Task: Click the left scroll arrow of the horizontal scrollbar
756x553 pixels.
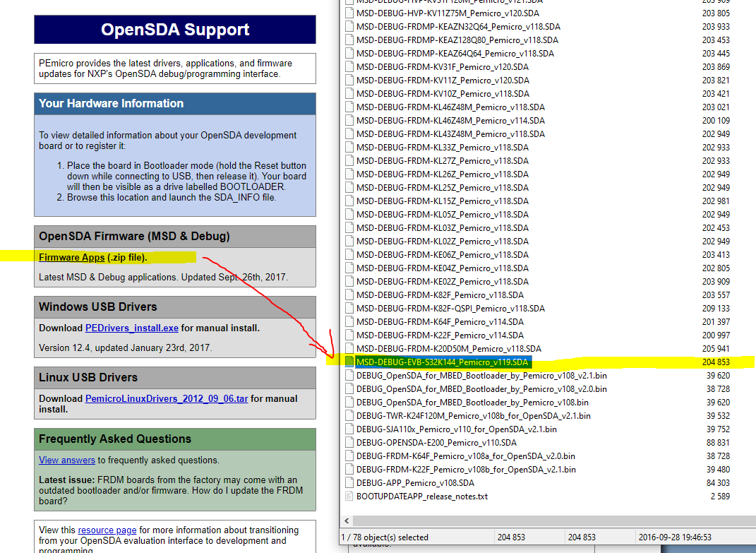Action: 346,520
